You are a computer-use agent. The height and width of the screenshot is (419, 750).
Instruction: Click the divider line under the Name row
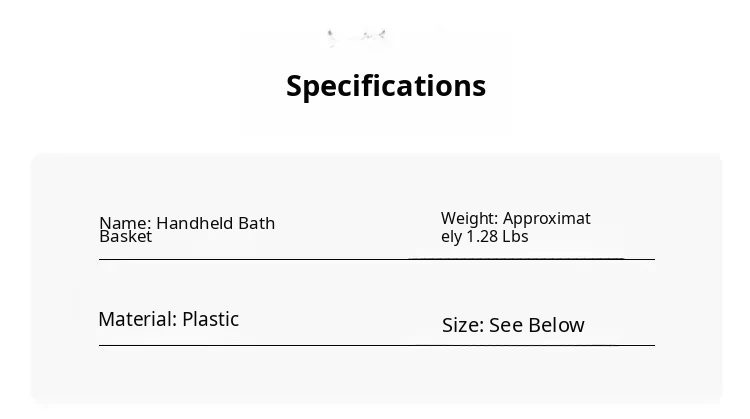[x=250, y=259]
